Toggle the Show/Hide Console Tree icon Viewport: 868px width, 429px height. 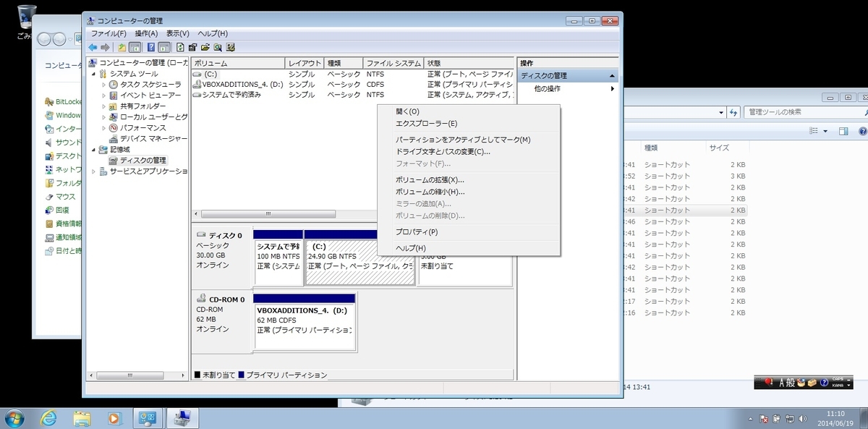[x=134, y=47]
